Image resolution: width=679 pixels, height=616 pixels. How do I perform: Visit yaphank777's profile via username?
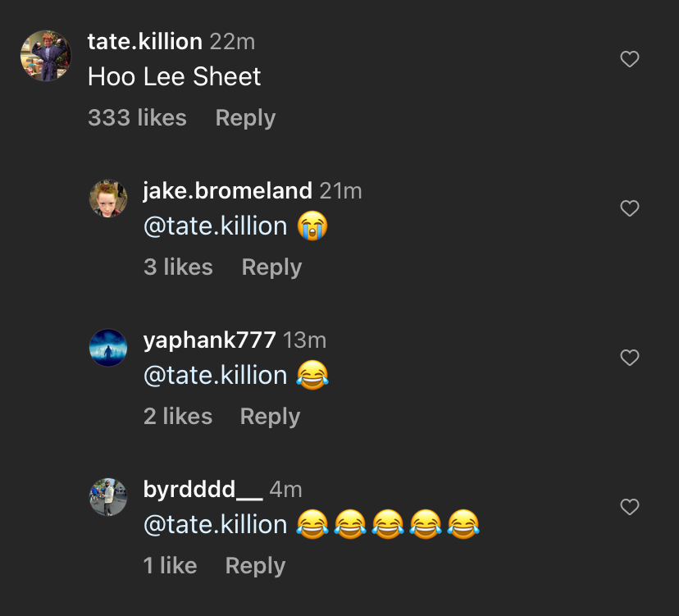click(209, 340)
